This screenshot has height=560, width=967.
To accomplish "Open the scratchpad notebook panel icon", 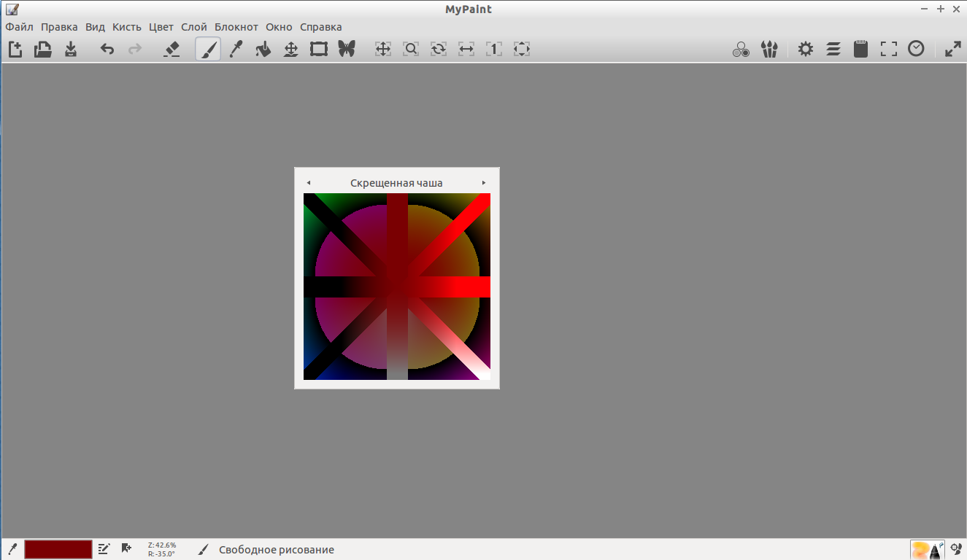I will tap(861, 50).
